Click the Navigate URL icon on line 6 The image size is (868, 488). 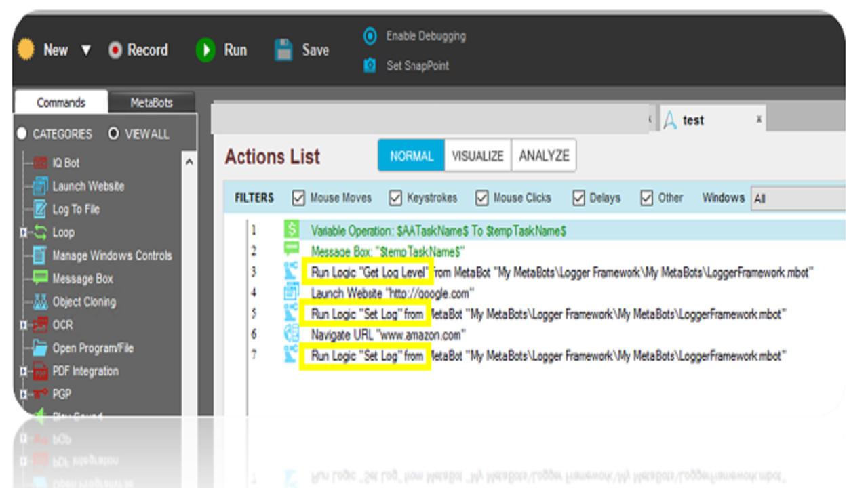(x=292, y=334)
